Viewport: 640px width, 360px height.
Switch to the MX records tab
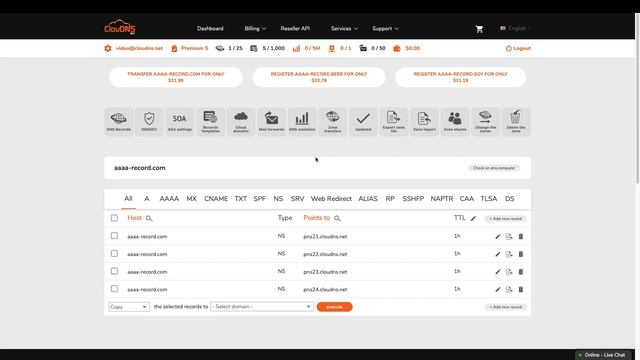(191, 199)
